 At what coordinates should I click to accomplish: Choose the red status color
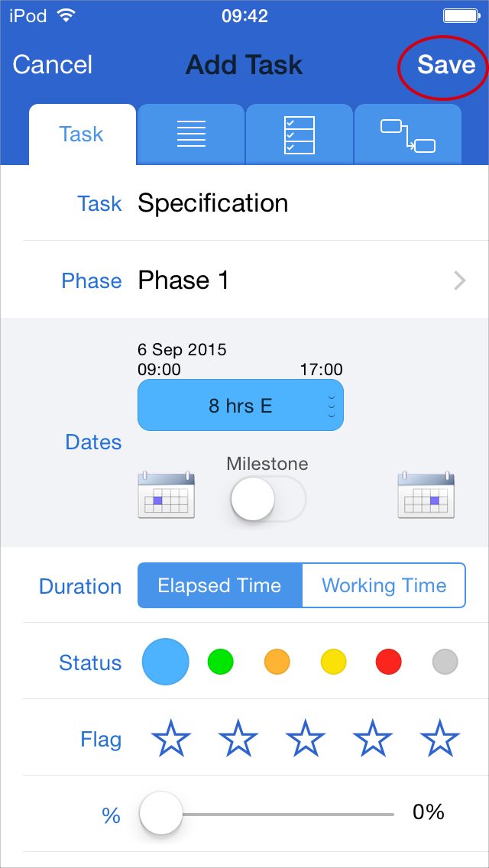tap(389, 662)
